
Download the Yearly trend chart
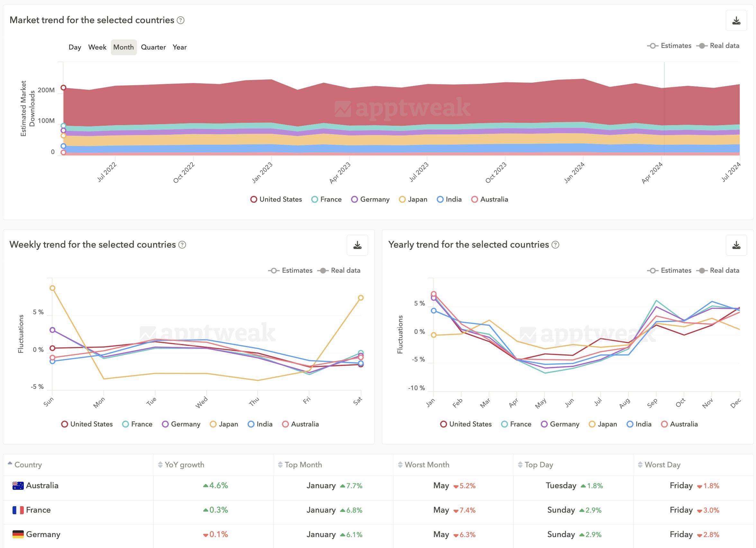coord(736,245)
